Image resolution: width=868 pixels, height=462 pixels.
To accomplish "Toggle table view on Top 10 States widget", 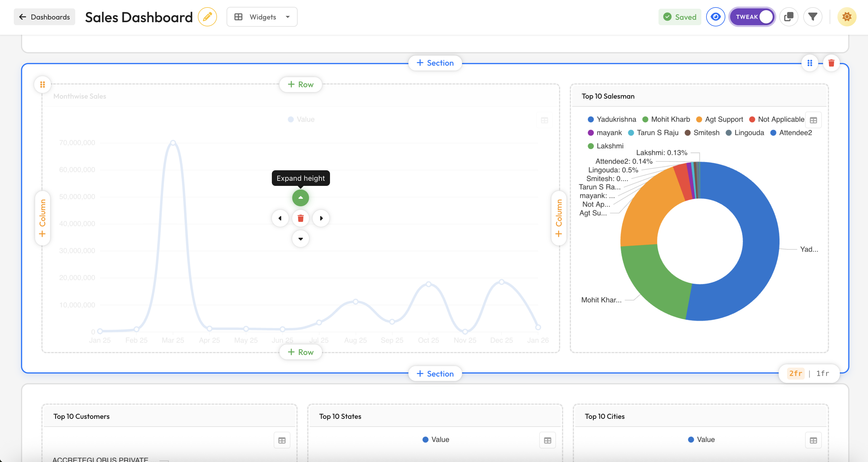I will coord(547,440).
